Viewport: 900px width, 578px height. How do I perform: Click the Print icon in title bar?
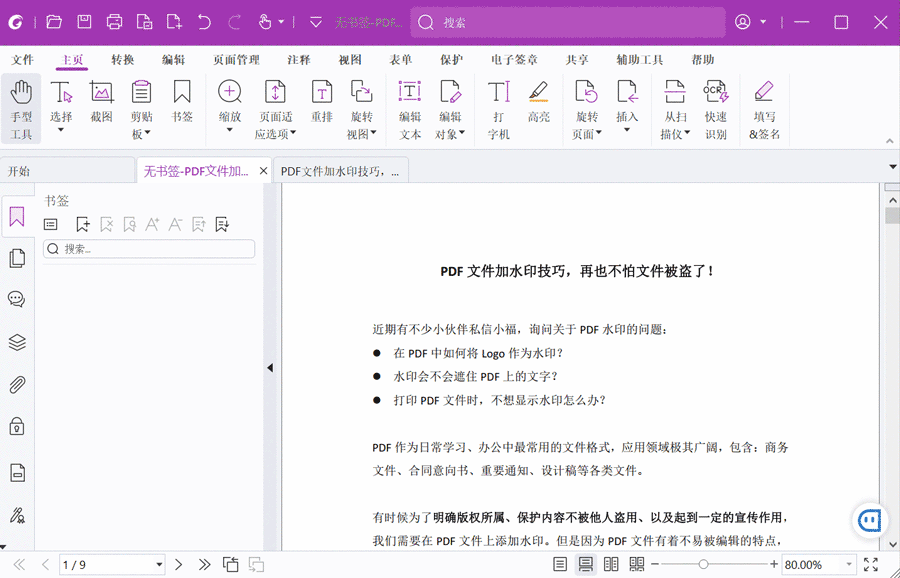click(x=115, y=22)
